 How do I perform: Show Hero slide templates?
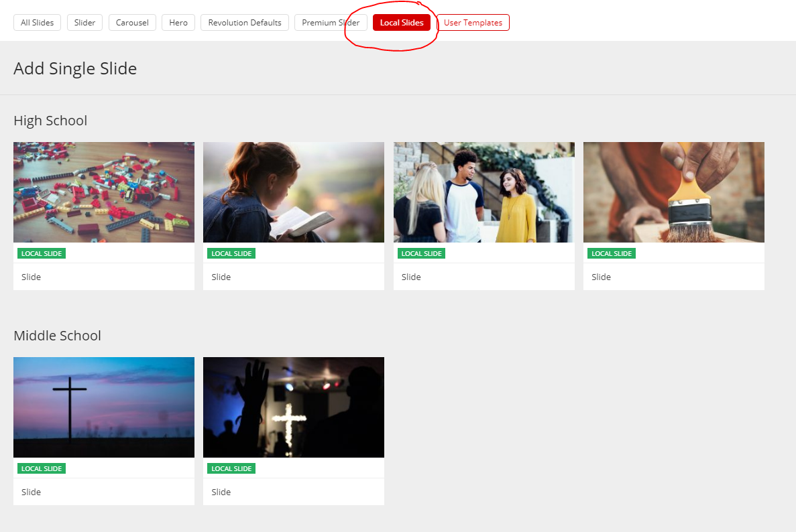coord(178,23)
